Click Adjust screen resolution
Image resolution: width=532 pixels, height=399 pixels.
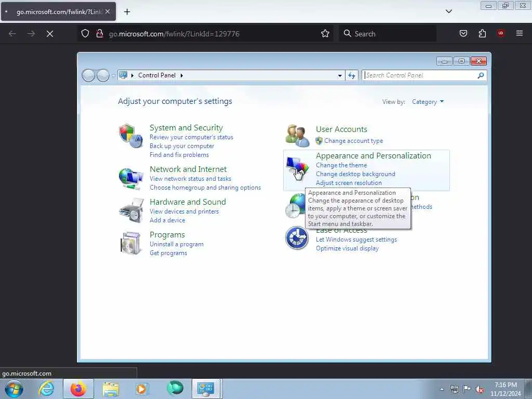[x=349, y=183]
